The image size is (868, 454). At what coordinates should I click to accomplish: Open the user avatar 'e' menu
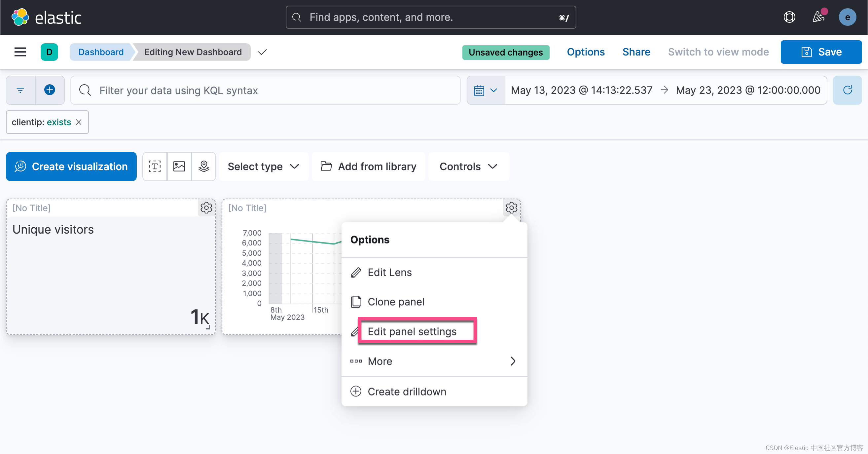coord(847,17)
